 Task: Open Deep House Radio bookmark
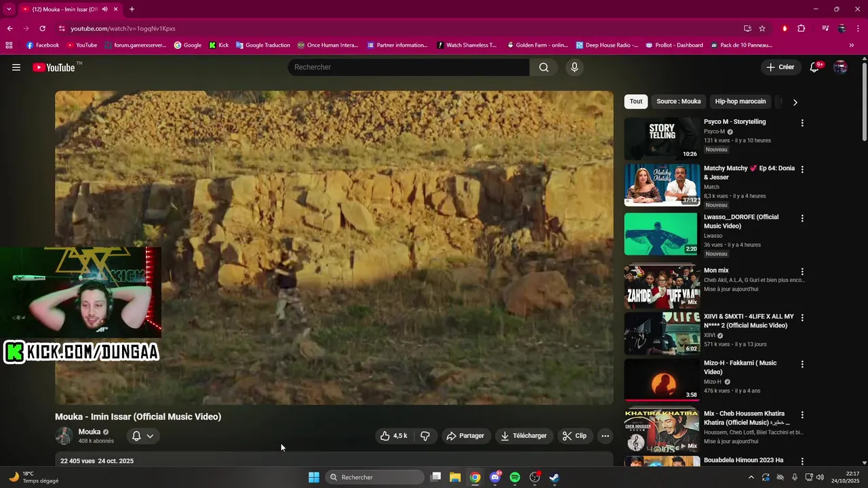point(607,45)
